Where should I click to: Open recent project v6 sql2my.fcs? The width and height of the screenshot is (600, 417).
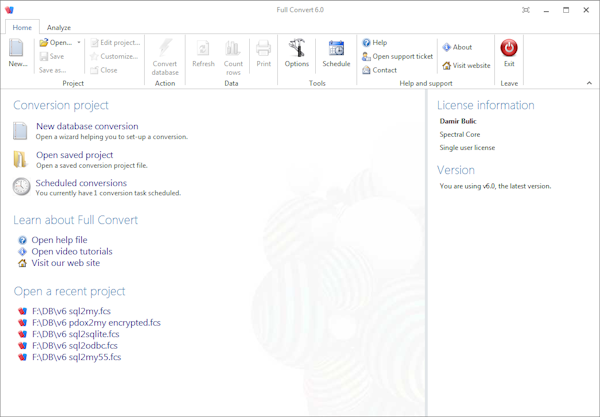point(72,311)
